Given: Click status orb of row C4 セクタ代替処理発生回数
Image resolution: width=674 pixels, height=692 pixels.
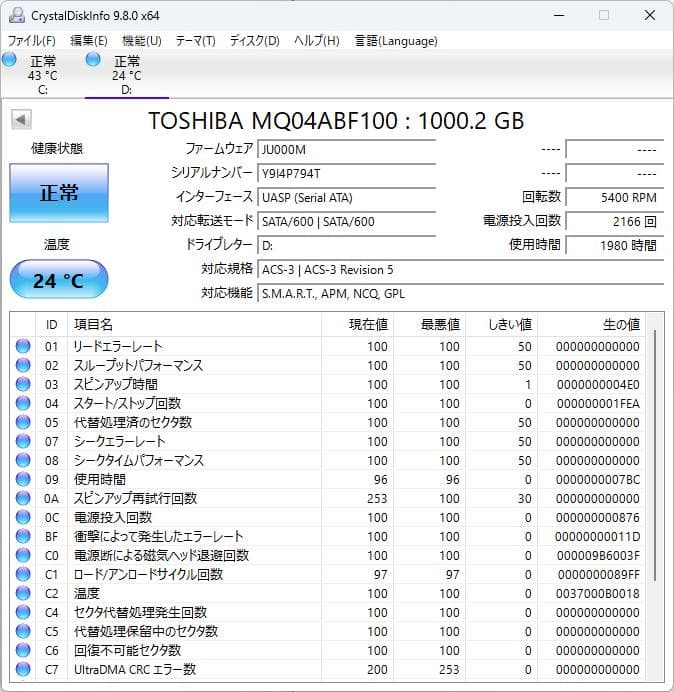Looking at the screenshot, I should coord(23,612).
